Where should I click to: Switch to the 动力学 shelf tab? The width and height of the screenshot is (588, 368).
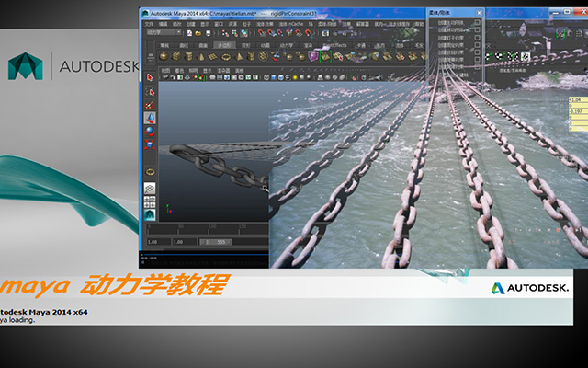click(x=286, y=46)
